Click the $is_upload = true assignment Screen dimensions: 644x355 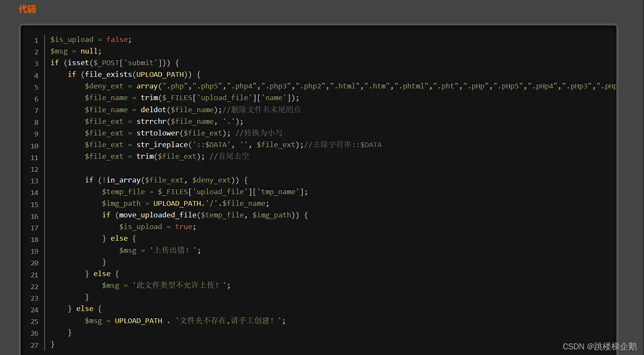tap(157, 227)
